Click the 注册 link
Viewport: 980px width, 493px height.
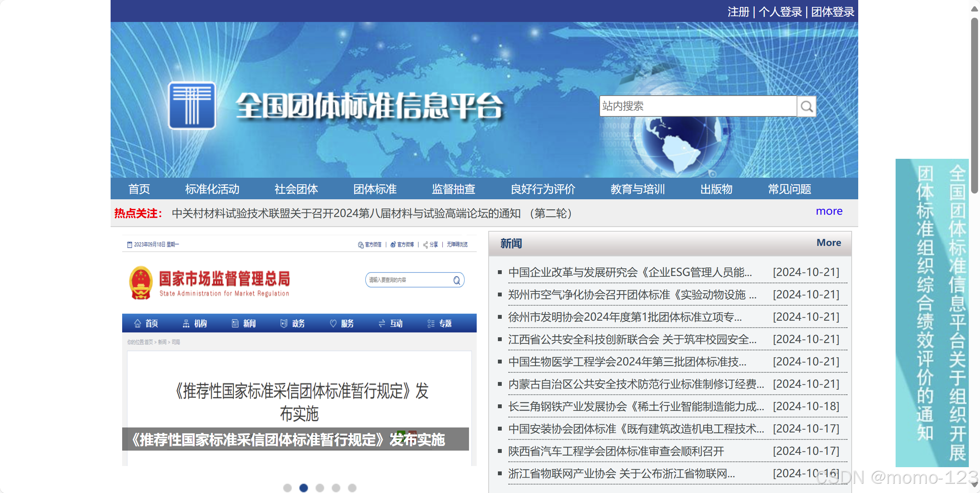point(738,12)
